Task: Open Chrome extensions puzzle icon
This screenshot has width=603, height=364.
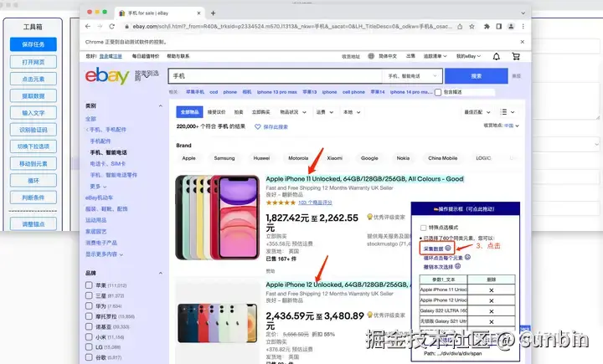Action: point(487,27)
